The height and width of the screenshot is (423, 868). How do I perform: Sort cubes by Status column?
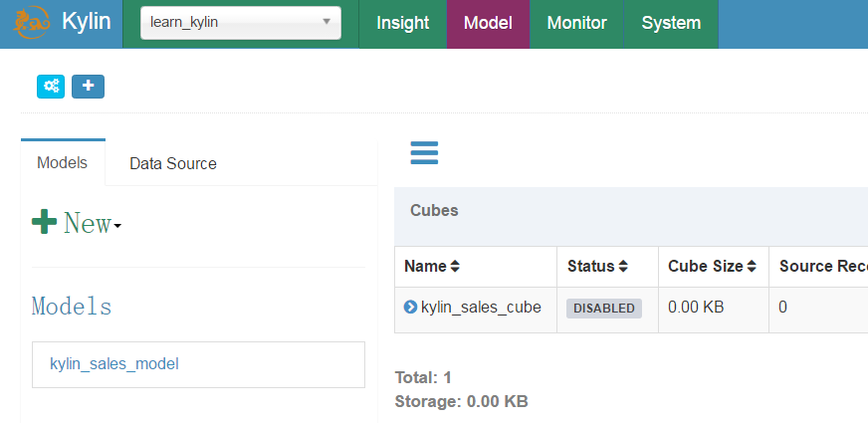tap(597, 267)
